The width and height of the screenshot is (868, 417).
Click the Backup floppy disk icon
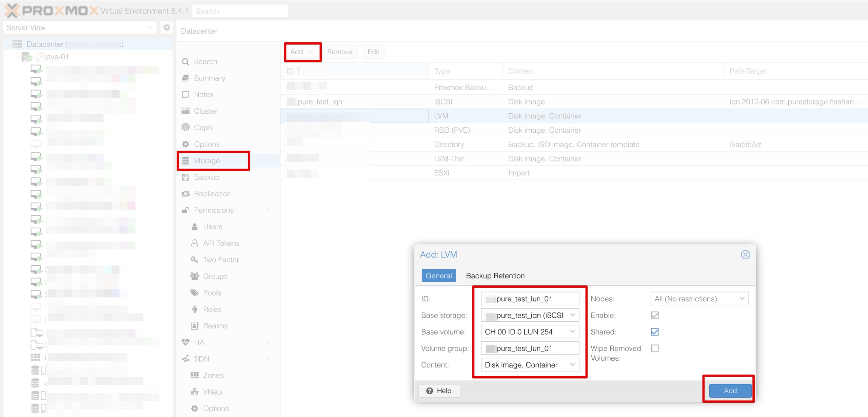(185, 177)
